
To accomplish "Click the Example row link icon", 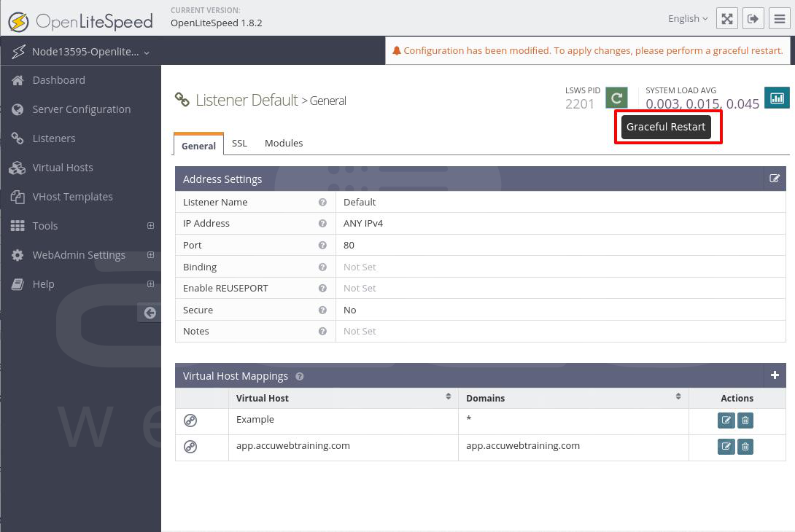I will (x=190, y=420).
